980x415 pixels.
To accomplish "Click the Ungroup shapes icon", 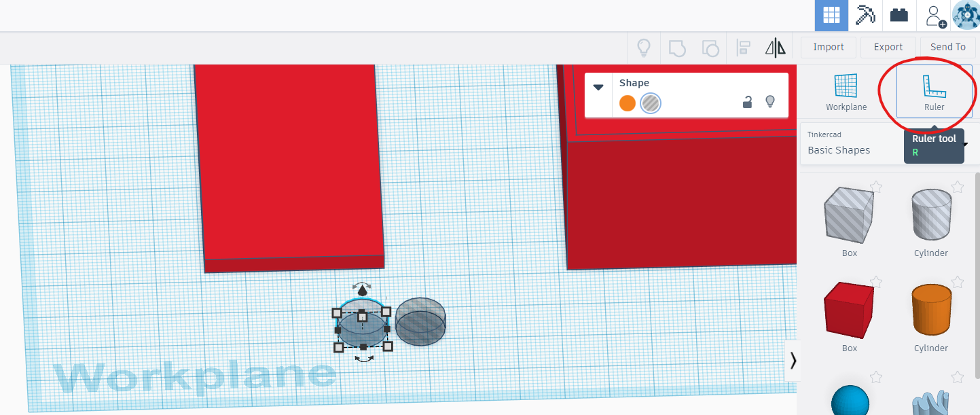I will tap(710, 48).
